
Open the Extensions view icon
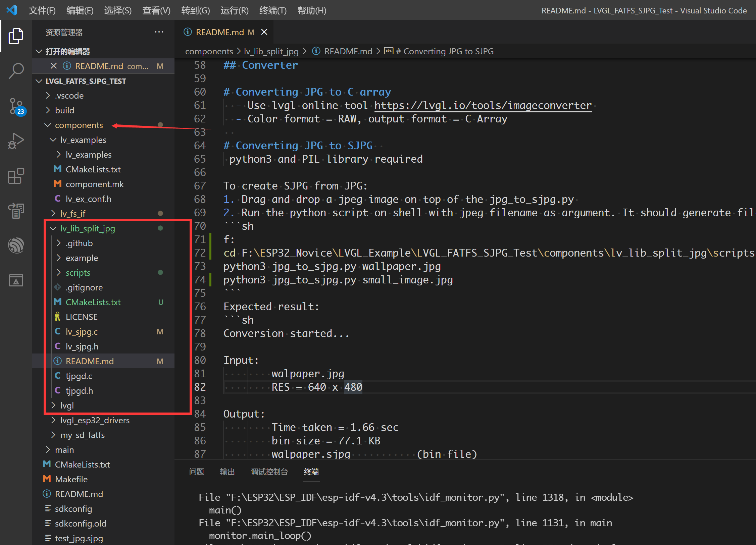(15, 176)
